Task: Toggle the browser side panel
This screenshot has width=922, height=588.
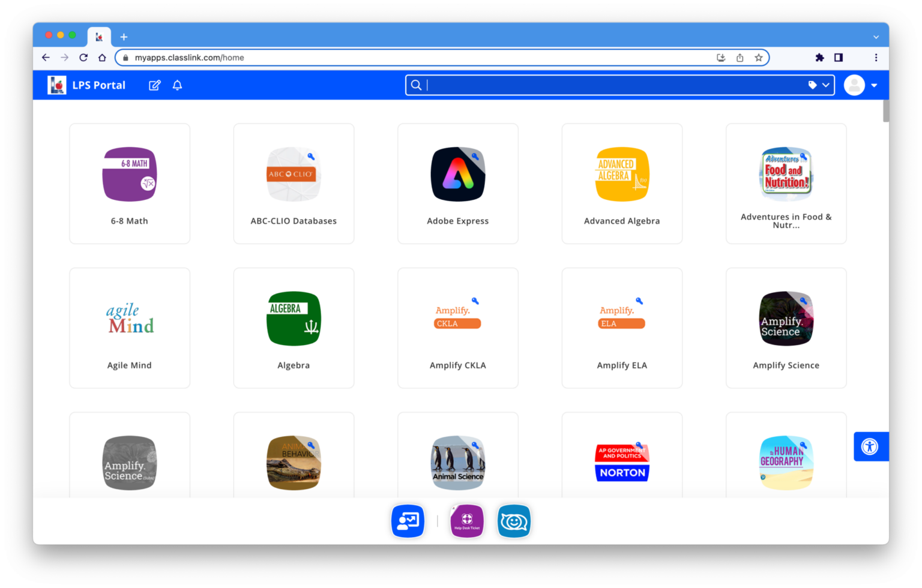Action: [839, 58]
